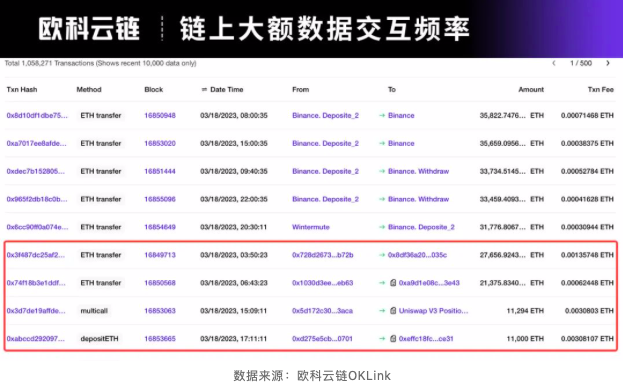The image size is (623, 388).
Task: Open recipient address 0xeffc18fc...ce31
Action: pos(426,338)
